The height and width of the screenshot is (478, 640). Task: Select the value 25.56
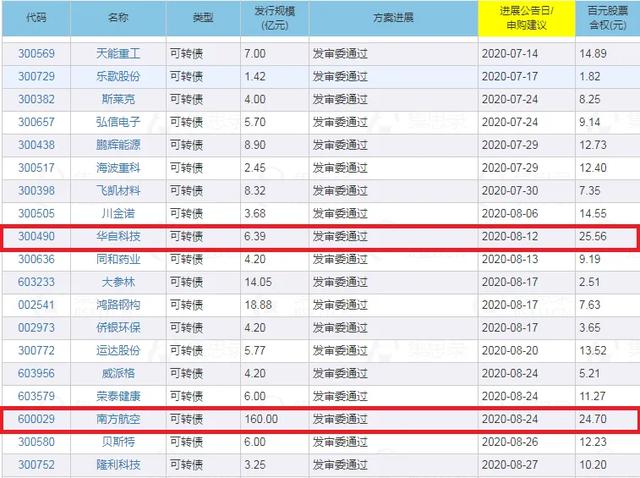click(593, 236)
